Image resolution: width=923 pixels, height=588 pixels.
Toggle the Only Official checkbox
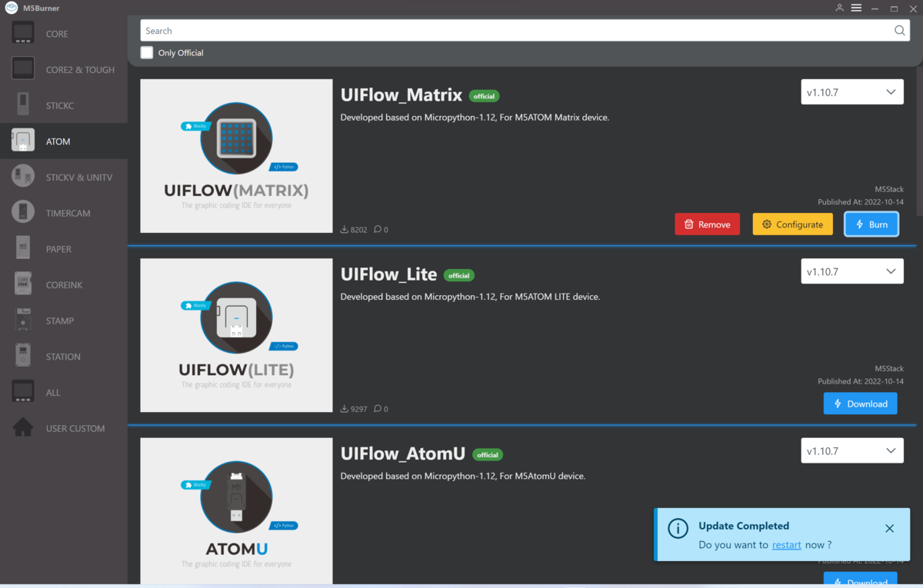pos(147,52)
